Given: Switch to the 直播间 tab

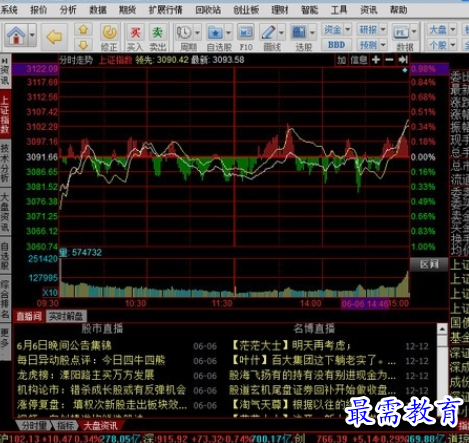Looking at the screenshot, I should click(29, 316).
